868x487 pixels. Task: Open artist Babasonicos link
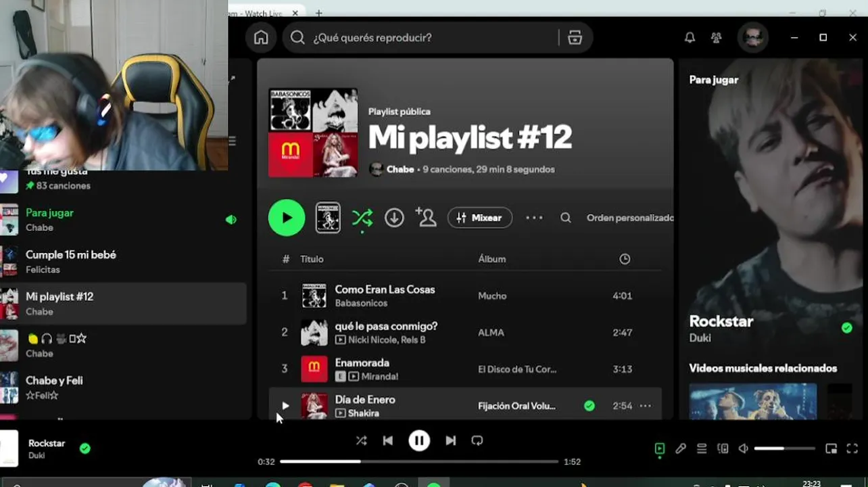coord(361,303)
